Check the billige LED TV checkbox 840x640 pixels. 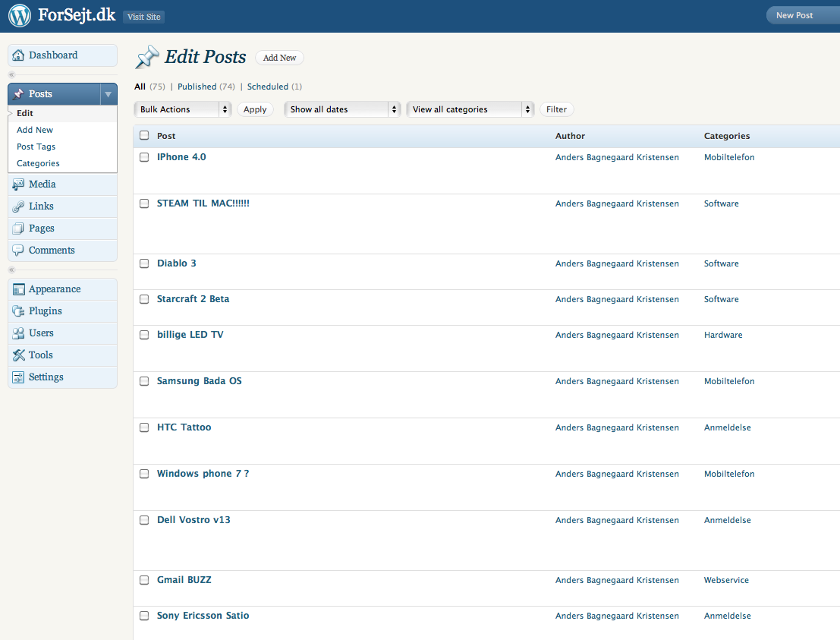pos(144,335)
